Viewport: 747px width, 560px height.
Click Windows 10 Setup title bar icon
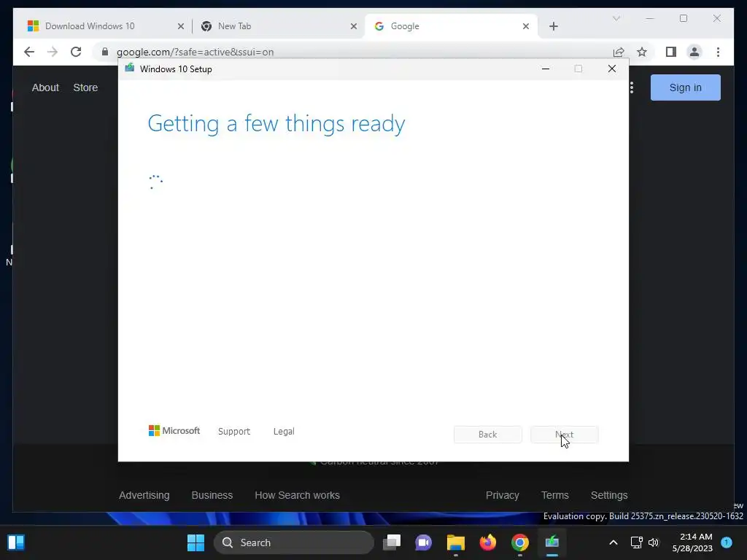pos(129,68)
